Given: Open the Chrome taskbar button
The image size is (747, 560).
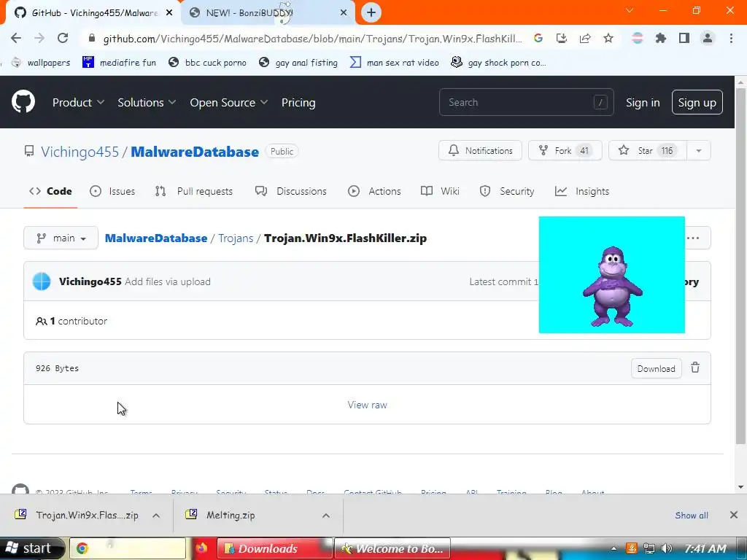Looking at the screenshot, I should (128, 548).
